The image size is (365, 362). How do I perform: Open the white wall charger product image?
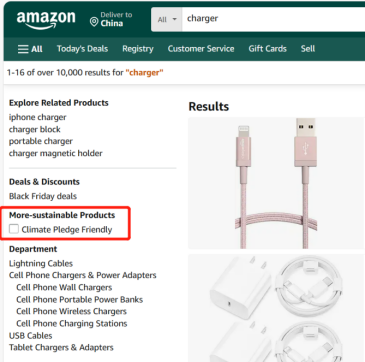click(276, 308)
